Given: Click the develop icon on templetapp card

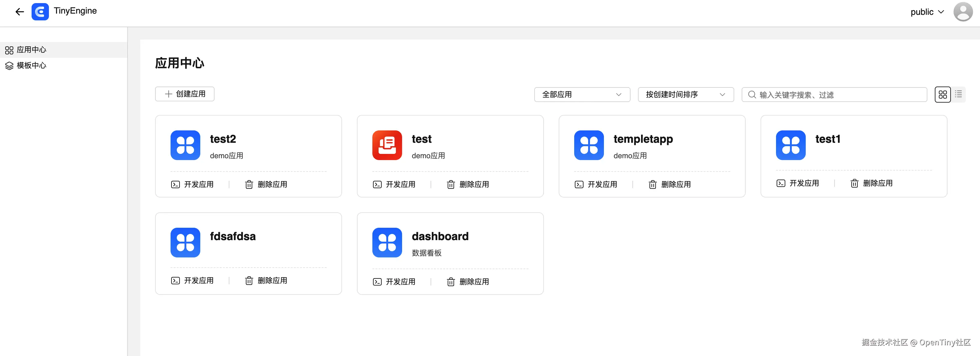Looking at the screenshot, I should tap(579, 185).
